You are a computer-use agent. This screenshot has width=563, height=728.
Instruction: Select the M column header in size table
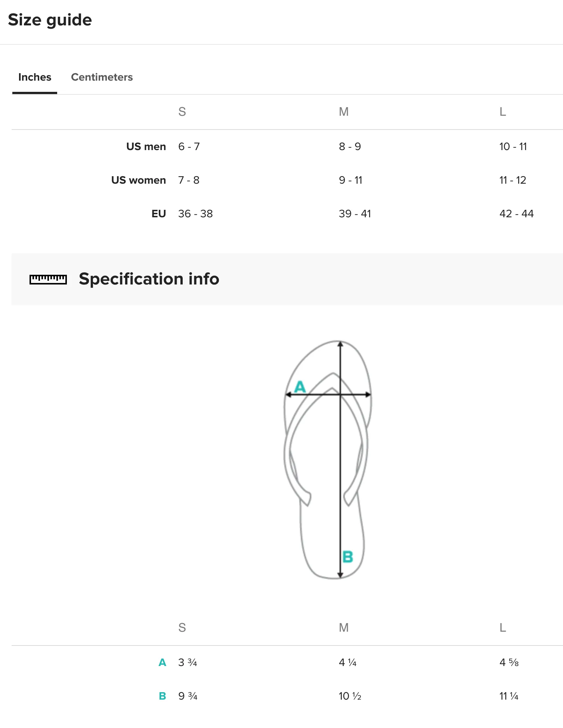(344, 112)
